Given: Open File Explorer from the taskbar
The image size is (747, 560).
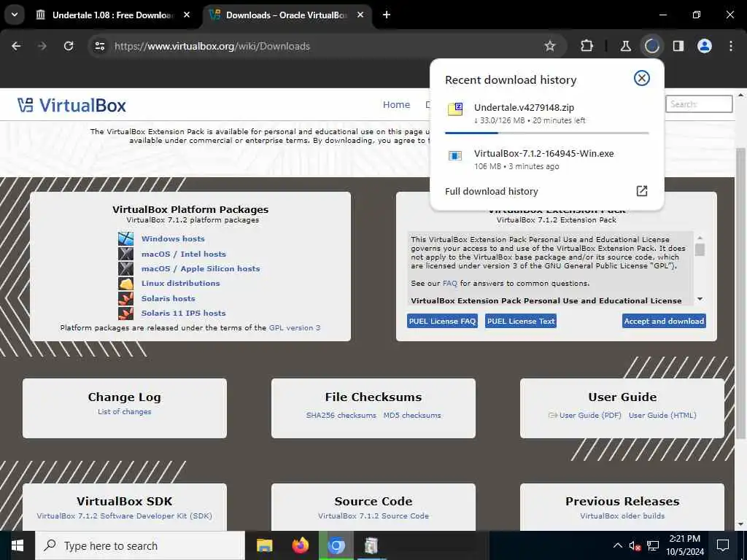Looking at the screenshot, I should pos(264,545).
